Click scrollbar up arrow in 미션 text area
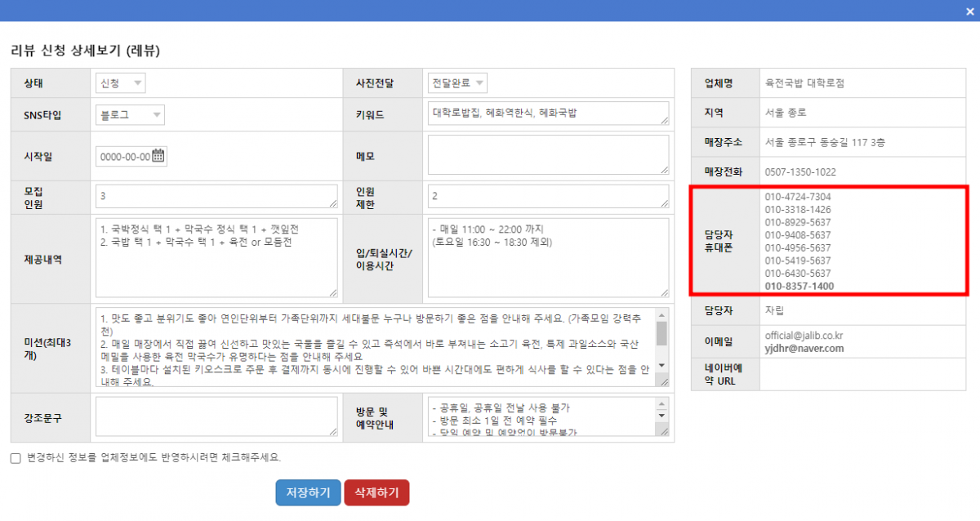This screenshot has width=980, height=521. coord(661,314)
